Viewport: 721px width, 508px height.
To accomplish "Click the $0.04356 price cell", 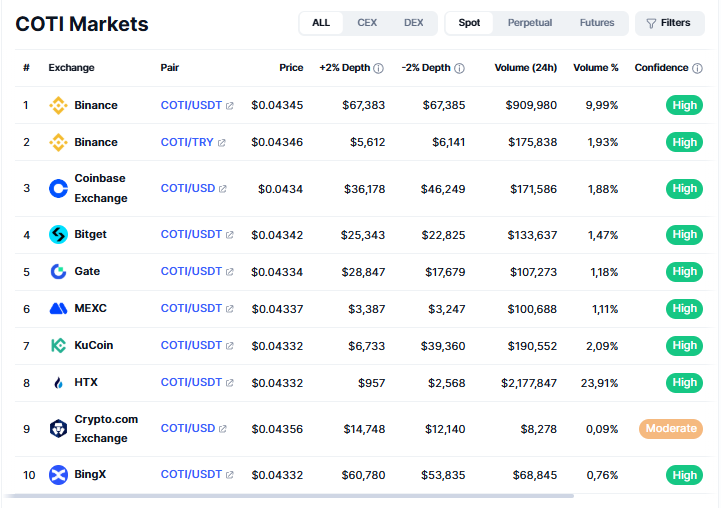I will coord(277,429).
